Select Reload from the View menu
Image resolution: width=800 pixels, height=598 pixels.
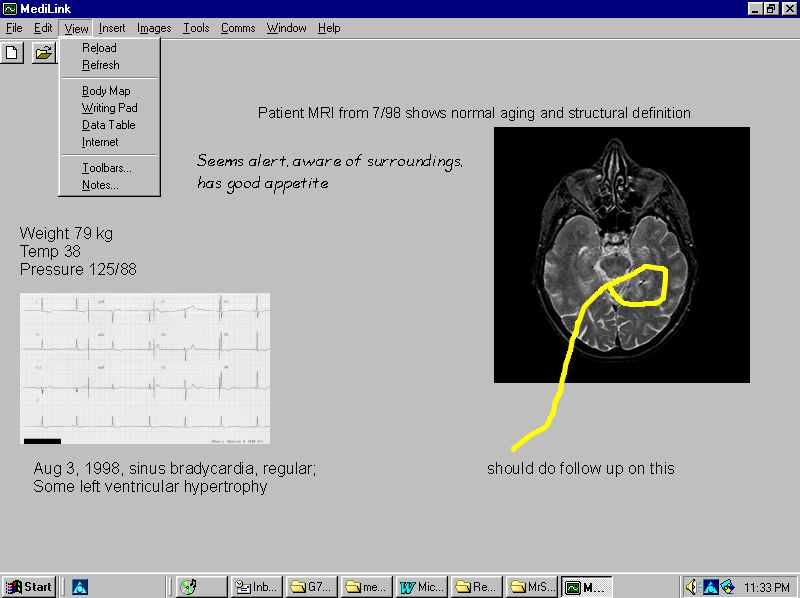(x=99, y=48)
